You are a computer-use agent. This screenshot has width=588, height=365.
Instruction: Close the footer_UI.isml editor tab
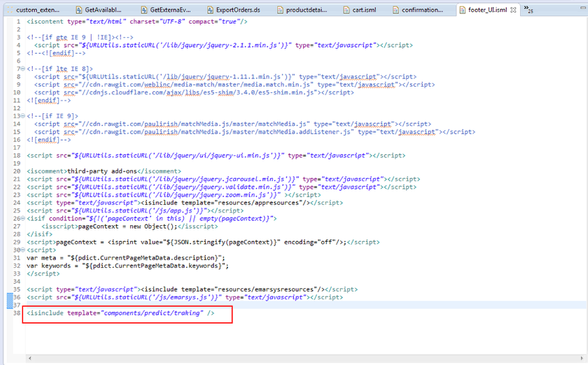(x=513, y=10)
